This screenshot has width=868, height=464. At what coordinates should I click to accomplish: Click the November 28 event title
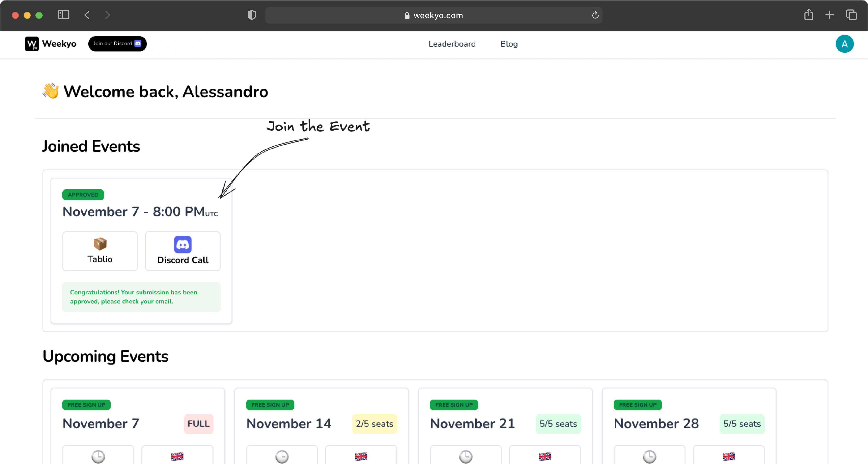[x=656, y=424]
